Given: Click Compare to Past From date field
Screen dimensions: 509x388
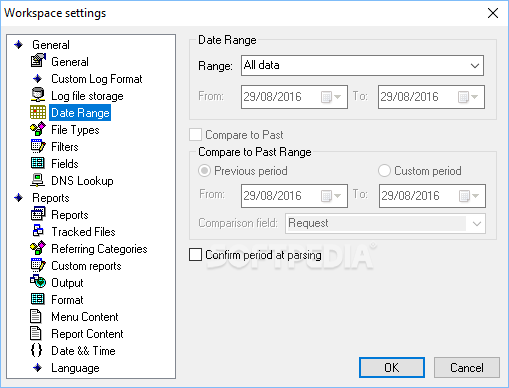Looking at the screenshot, I should (294, 196).
